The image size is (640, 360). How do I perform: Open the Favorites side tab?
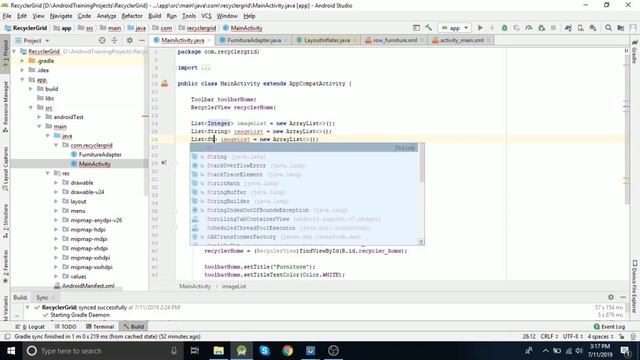(x=5, y=267)
